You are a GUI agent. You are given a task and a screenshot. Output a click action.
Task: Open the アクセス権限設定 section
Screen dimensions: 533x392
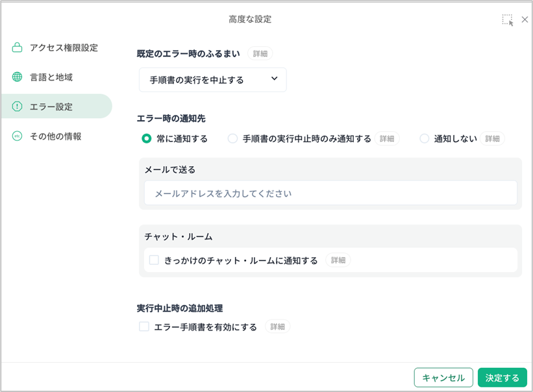(x=64, y=47)
